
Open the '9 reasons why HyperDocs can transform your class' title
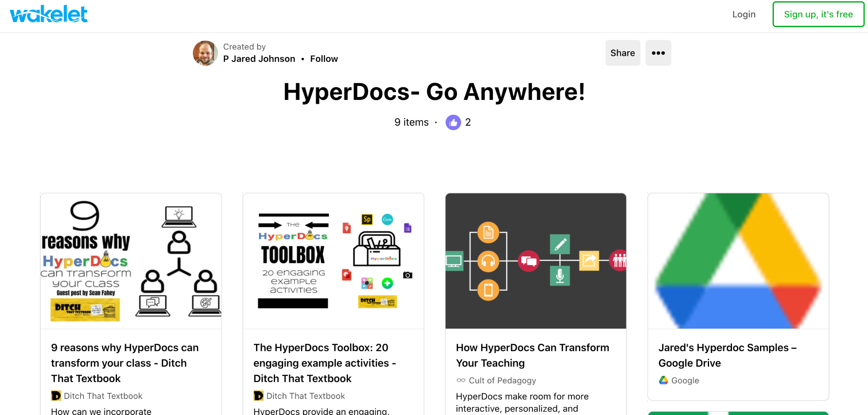[x=125, y=363]
